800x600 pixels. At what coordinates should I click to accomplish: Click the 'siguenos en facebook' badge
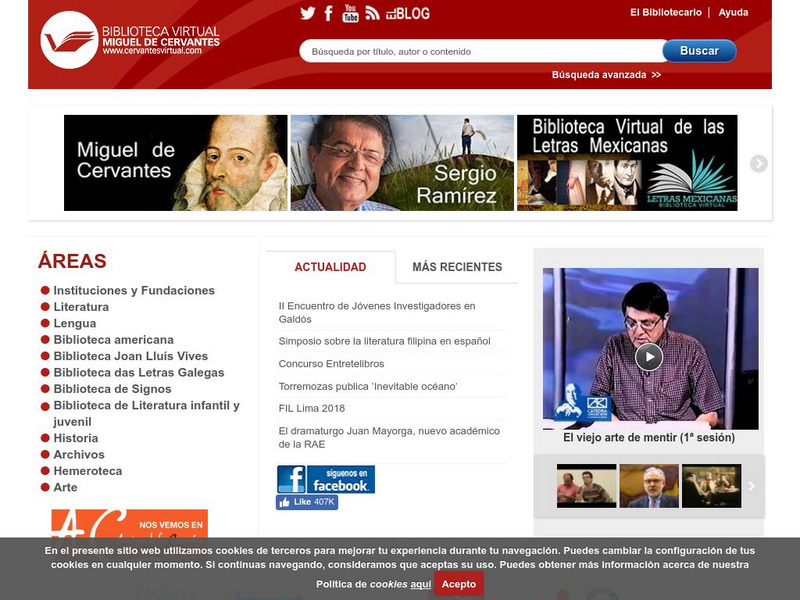point(327,477)
